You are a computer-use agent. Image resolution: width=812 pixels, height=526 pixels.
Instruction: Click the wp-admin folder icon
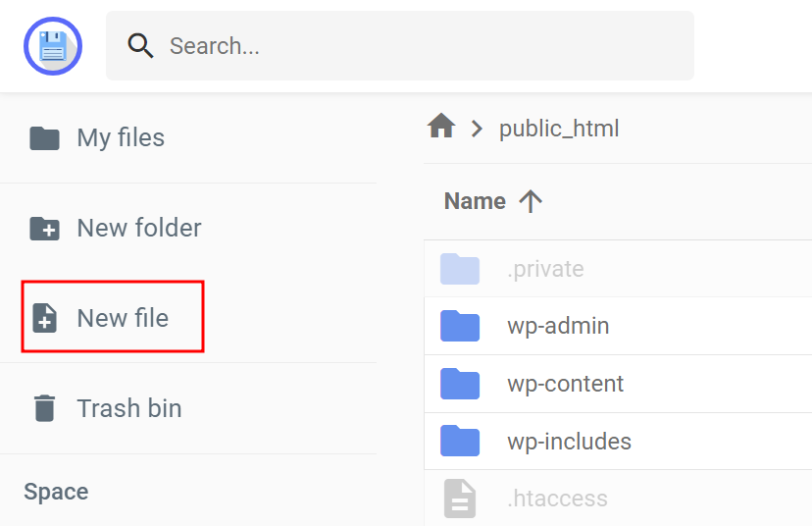point(460,326)
